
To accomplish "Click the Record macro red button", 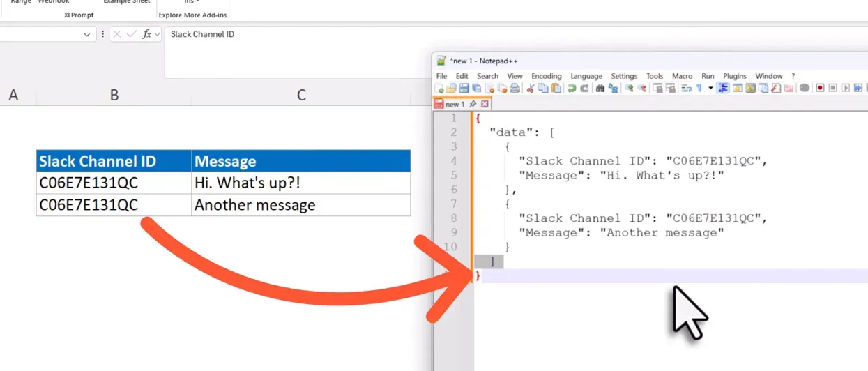I will pyautogui.click(x=819, y=88).
